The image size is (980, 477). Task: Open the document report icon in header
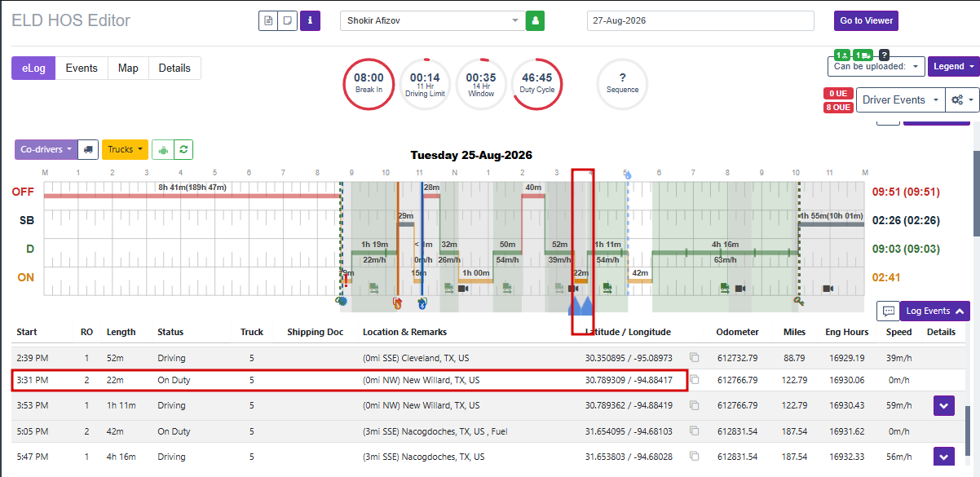pyautogui.click(x=268, y=20)
